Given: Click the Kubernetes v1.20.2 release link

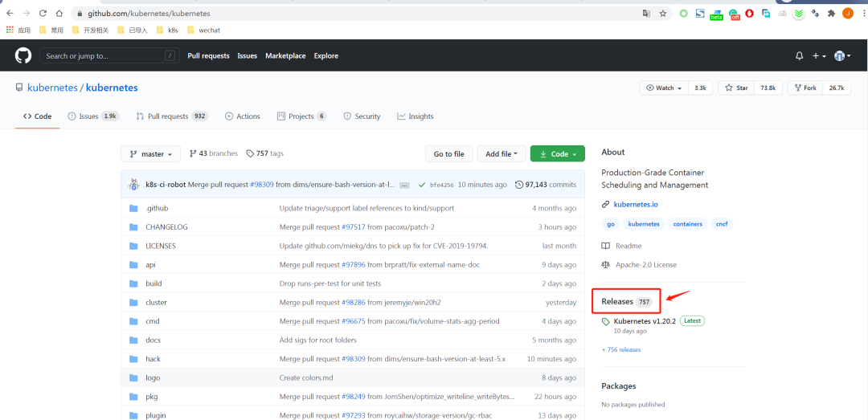Looking at the screenshot, I should pyautogui.click(x=645, y=321).
